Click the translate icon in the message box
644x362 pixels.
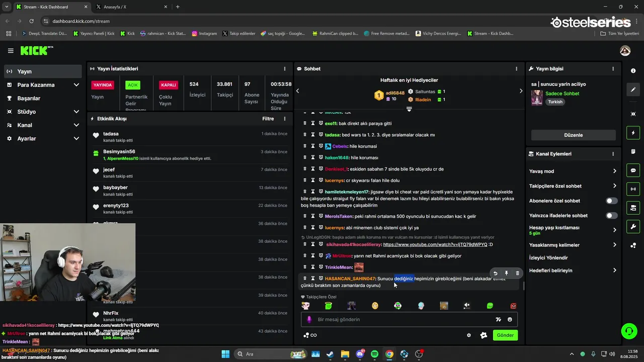[x=498, y=319]
